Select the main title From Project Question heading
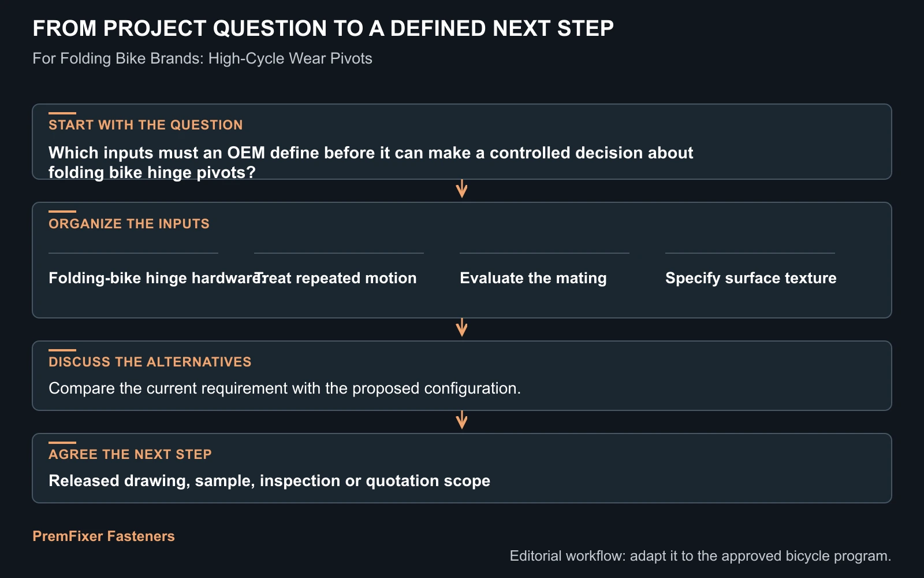This screenshot has width=924, height=578. 323,28
